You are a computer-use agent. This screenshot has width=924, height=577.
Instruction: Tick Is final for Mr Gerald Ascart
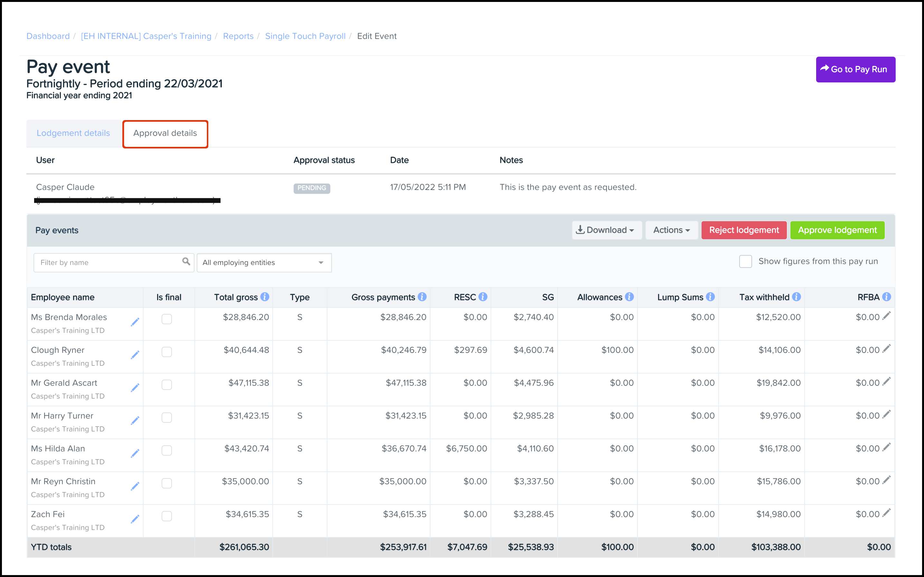167,385
